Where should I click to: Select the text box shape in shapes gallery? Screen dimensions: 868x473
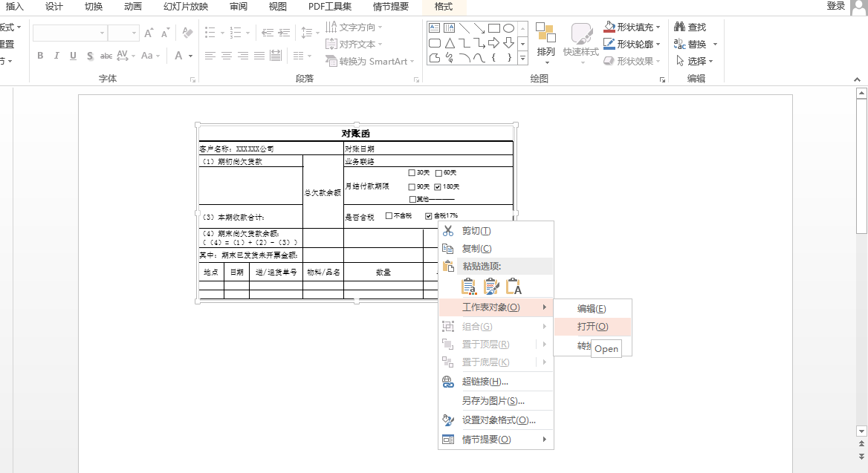(435, 27)
